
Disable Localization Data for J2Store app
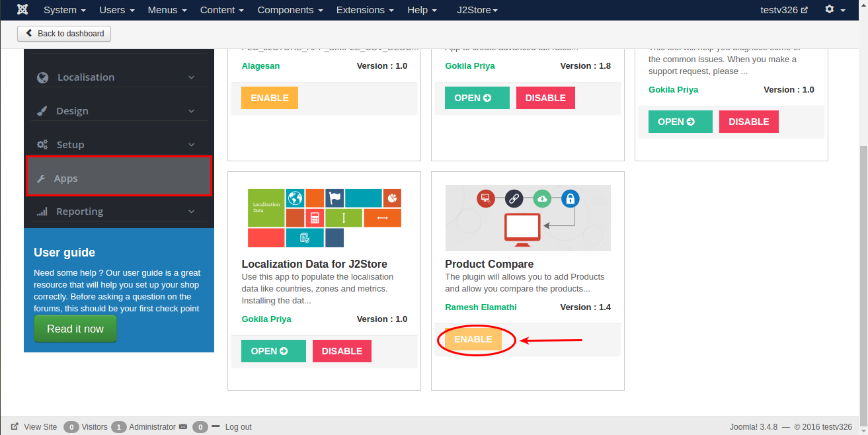point(342,351)
